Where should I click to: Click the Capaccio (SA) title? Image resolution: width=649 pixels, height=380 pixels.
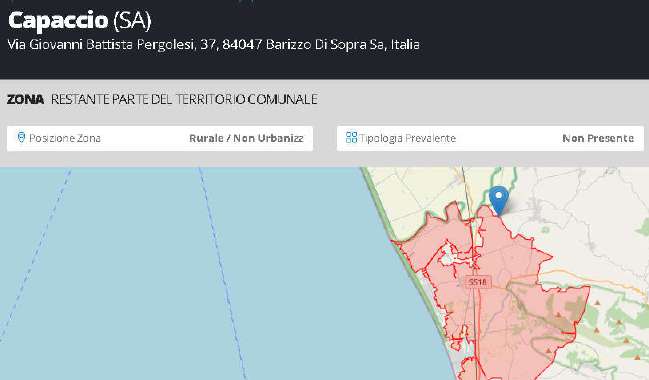pyautogui.click(x=79, y=21)
